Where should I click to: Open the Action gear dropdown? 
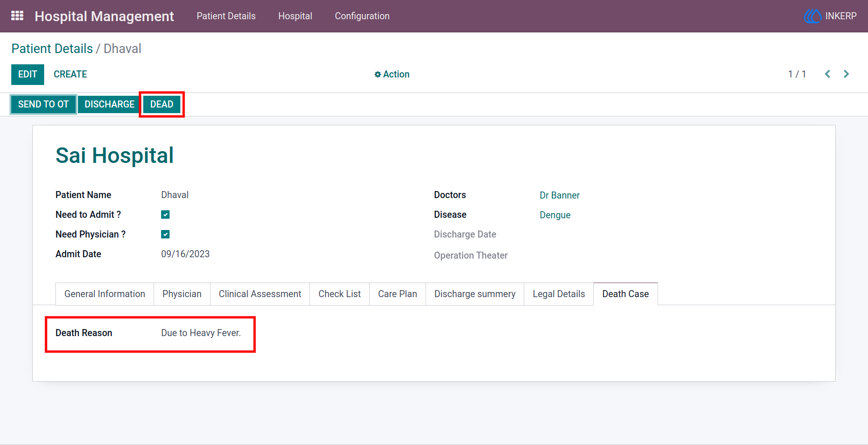[392, 74]
